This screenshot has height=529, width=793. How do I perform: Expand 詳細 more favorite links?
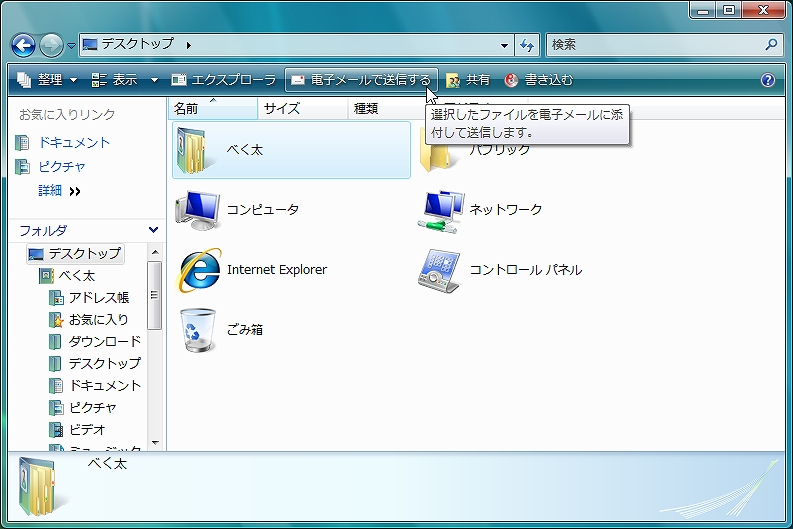click(60, 191)
